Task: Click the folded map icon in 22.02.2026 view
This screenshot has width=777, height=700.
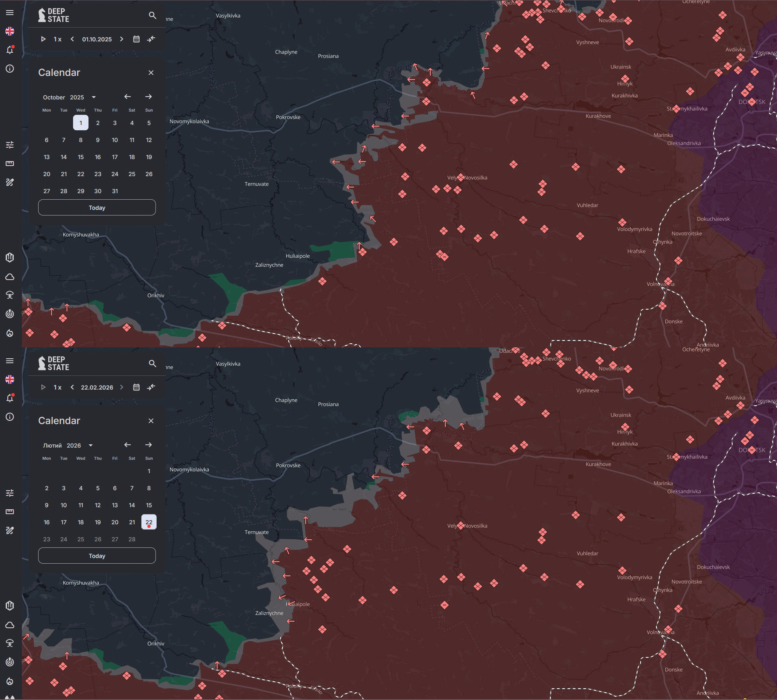Action: pos(10,606)
